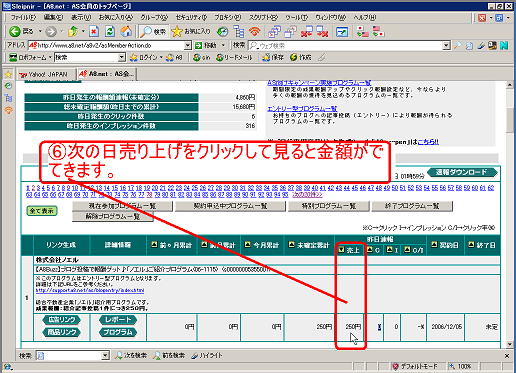Viewport: 516px width, 373px height.
Task: Click the red Stop page icon
Action: coord(94,32)
